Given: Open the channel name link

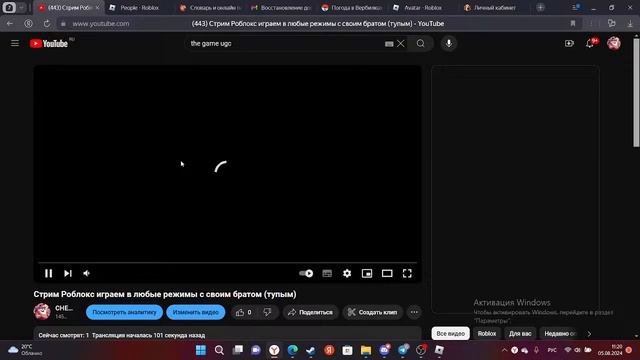Looking at the screenshot, I should pyautogui.click(x=64, y=308).
